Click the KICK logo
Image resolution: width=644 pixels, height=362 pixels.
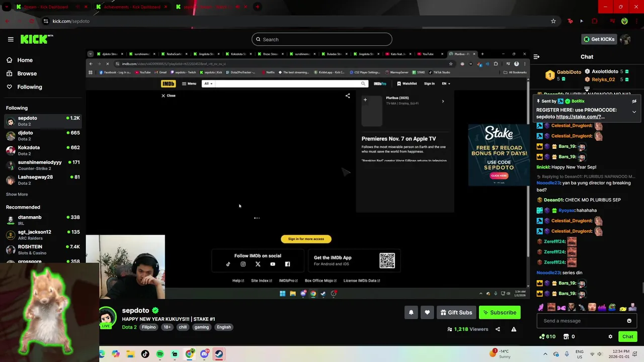click(36, 39)
